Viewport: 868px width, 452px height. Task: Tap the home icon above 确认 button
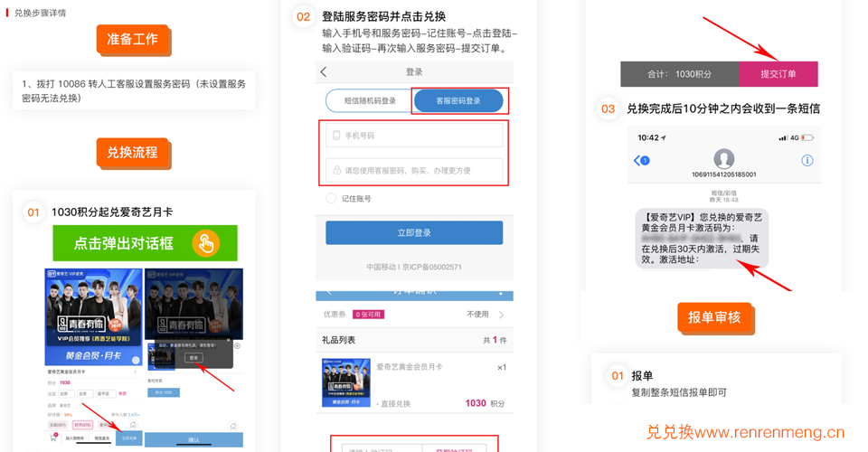point(233,426)
